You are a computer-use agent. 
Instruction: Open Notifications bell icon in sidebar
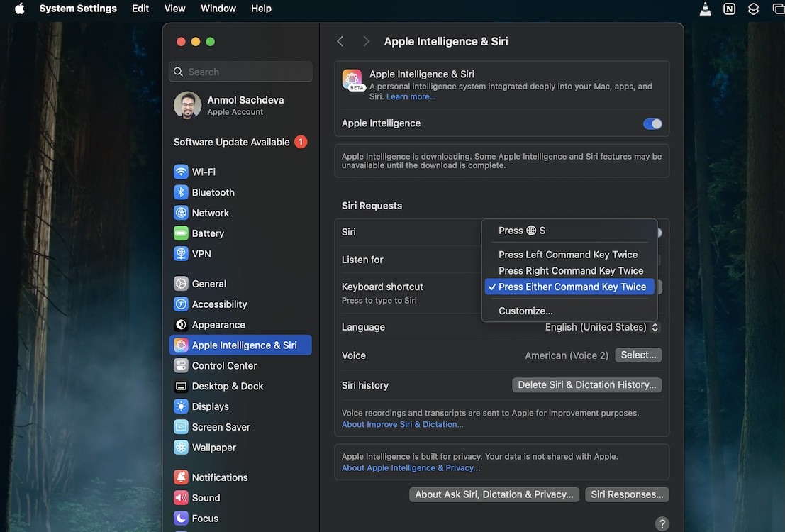(181, 477)
